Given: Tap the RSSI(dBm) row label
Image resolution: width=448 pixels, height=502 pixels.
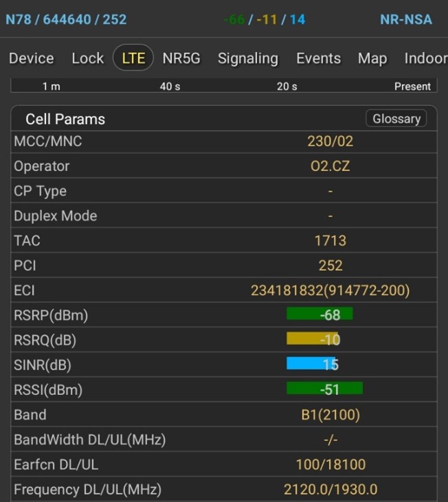Looking at the screenshot, I should (x=48, y=390).
